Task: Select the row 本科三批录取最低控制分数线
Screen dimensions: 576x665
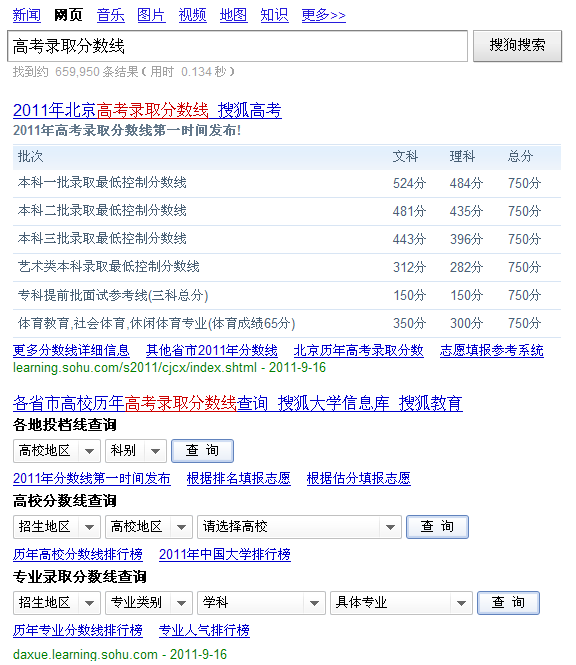Action: 287,239
